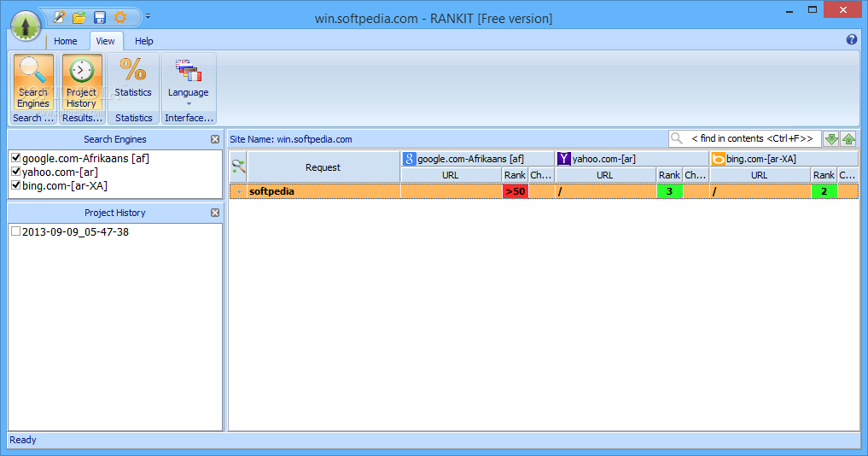Select the View ribbon tab
The height and width of the screenshot is (456, 868).
coord(105,41)
